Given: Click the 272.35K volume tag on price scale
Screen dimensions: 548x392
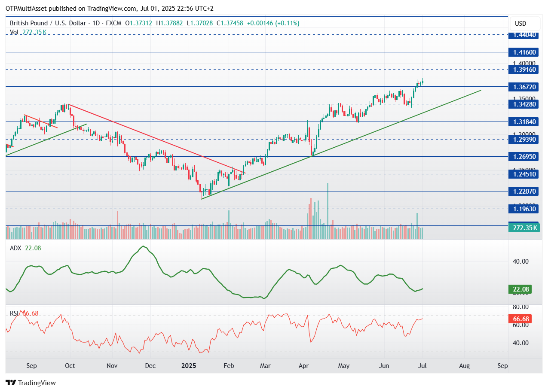Looking at the screenshot, I should [x=524, y=228].
